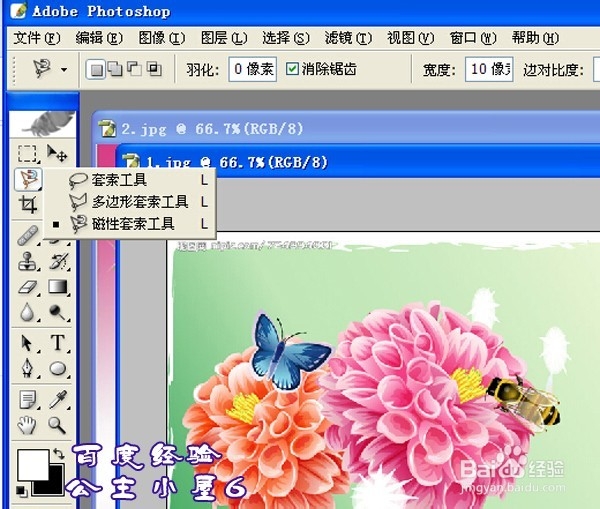
Task: Select the Path Selection arrow tool
Action: [27, 343]
